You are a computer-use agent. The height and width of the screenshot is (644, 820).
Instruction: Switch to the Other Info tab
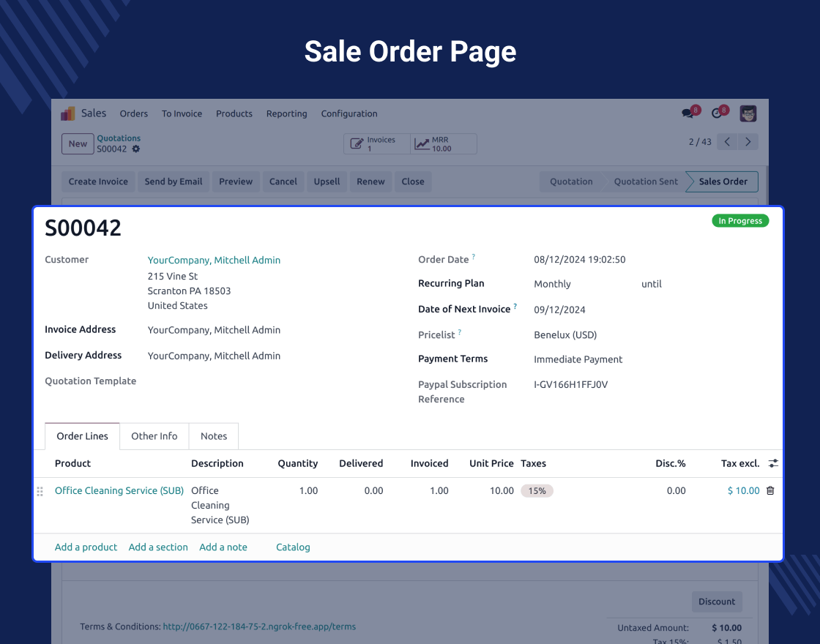(154, 436)
